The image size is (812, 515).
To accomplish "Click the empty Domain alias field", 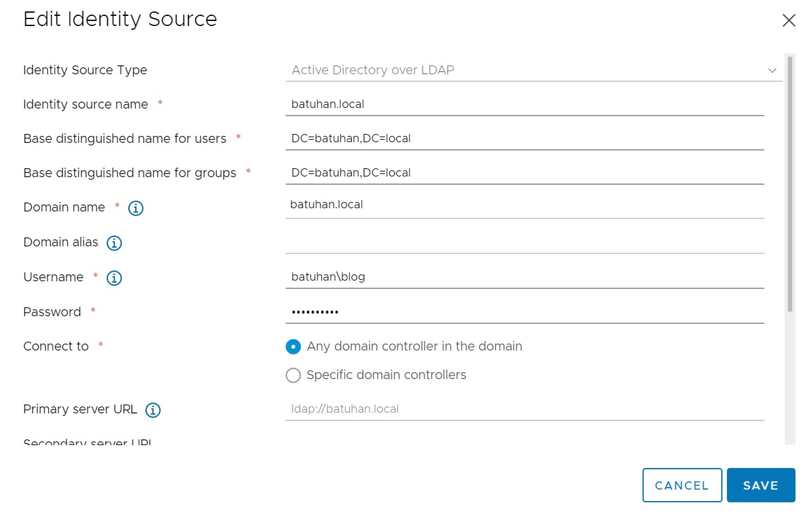I will point(524,242).
